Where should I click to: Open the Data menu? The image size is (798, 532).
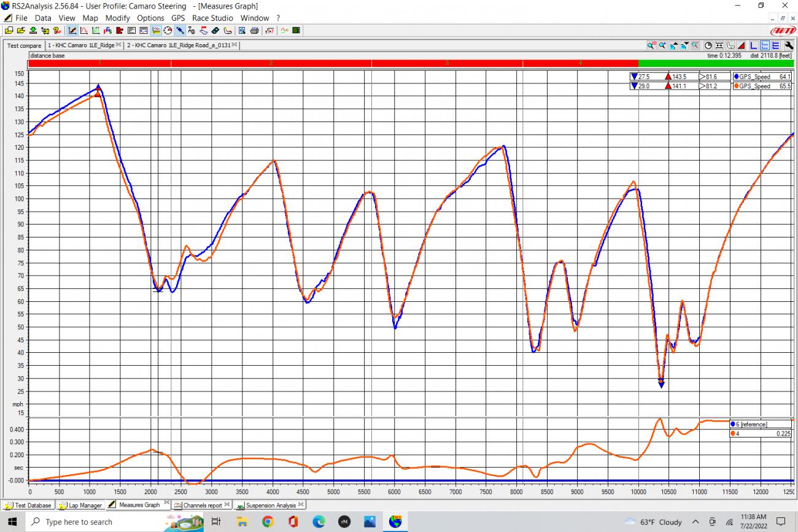click(43, 18)
